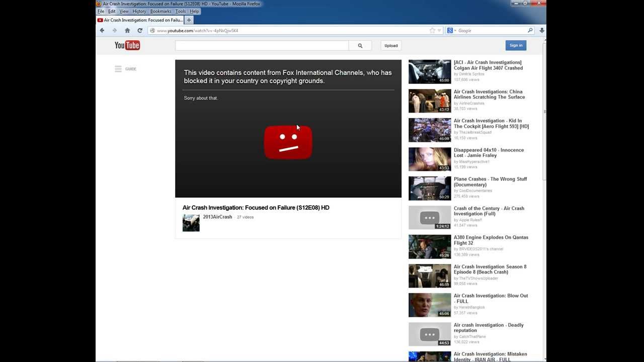Open the Tools menu
The height and width of the screenshot is (362, 644).
pos(181,11)
